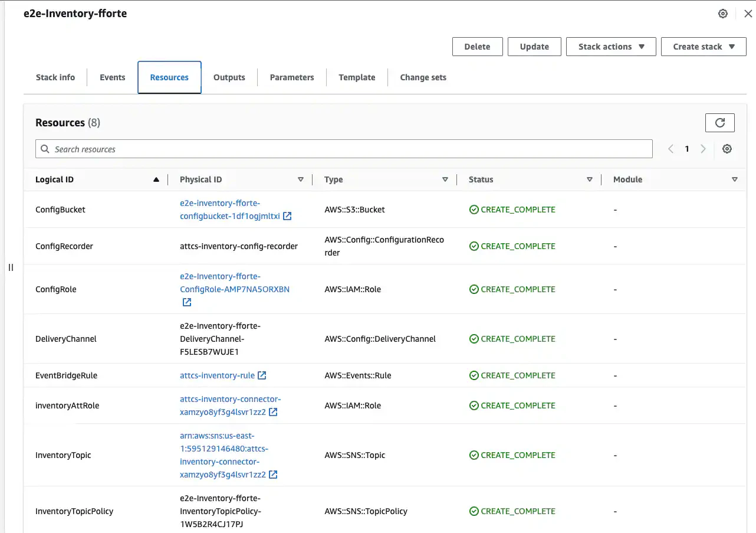Switch to the Events tab
Viewport: 756px width, 533px height.
(x=112, y=77)
